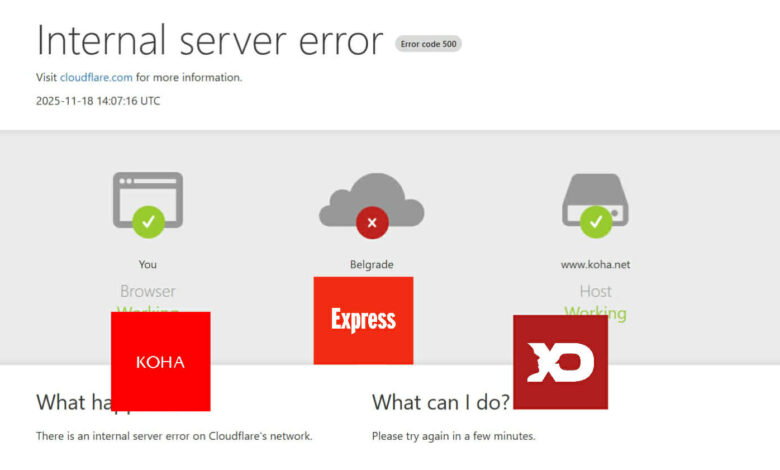Select the UTC timestamp text

98,101
